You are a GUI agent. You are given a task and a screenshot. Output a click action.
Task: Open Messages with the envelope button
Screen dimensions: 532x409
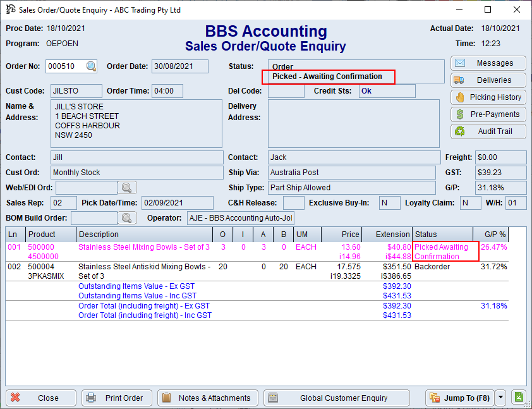tap(488, 63)
